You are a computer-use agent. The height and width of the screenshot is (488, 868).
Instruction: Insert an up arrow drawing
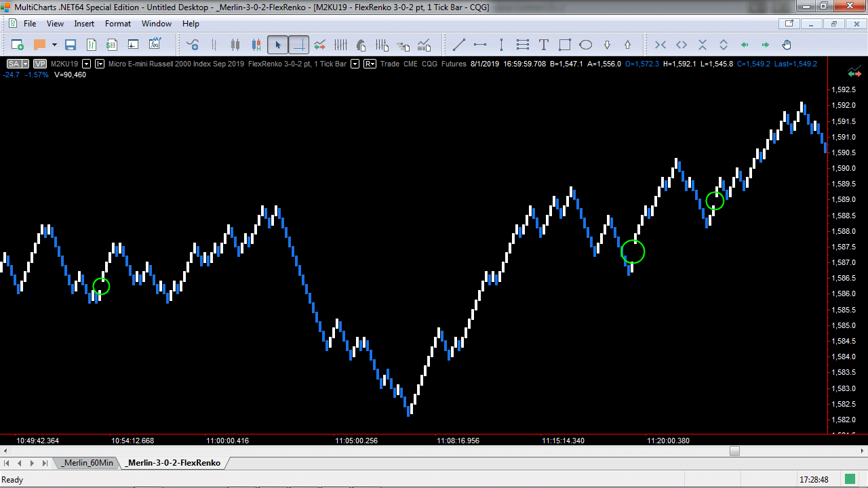tap(627, 45)
